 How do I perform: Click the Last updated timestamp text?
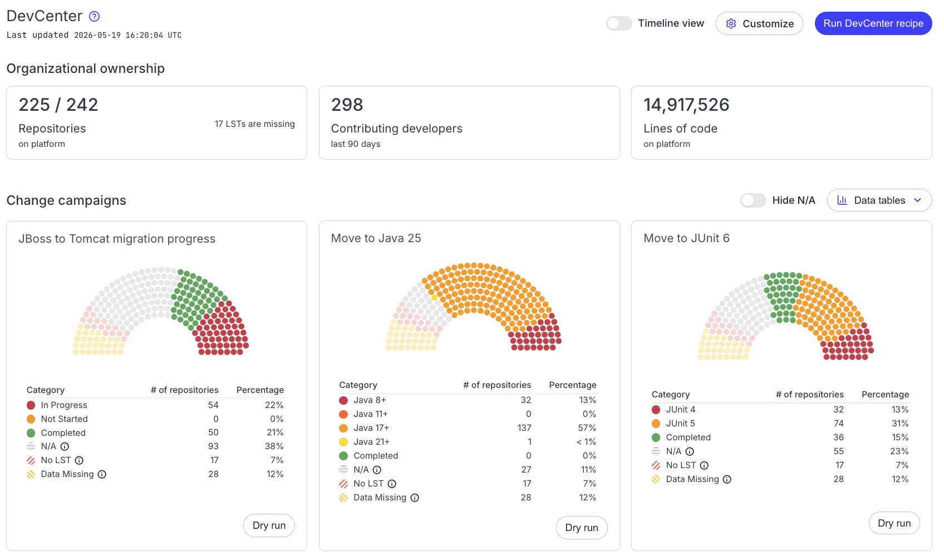click(x=94, y=35)
